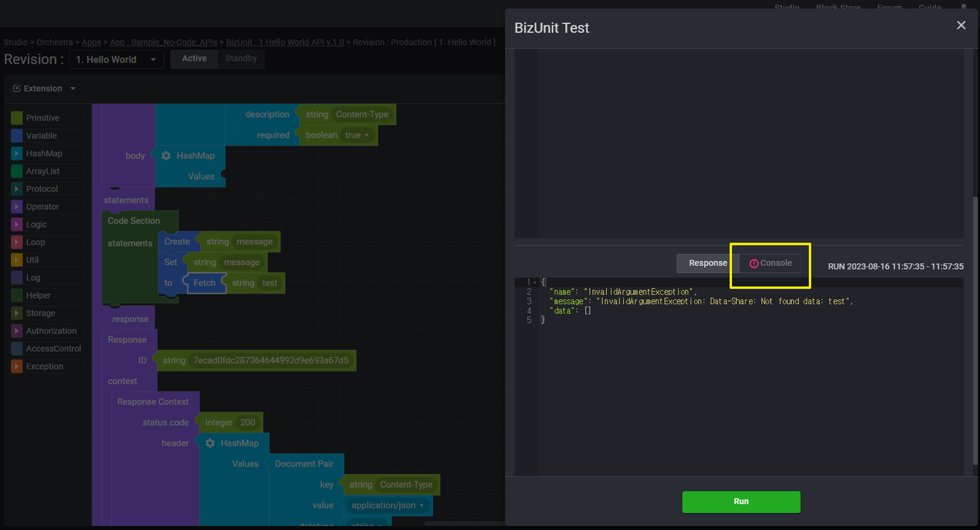
Task: Switch to the Response tab
Action: point(708,263)
